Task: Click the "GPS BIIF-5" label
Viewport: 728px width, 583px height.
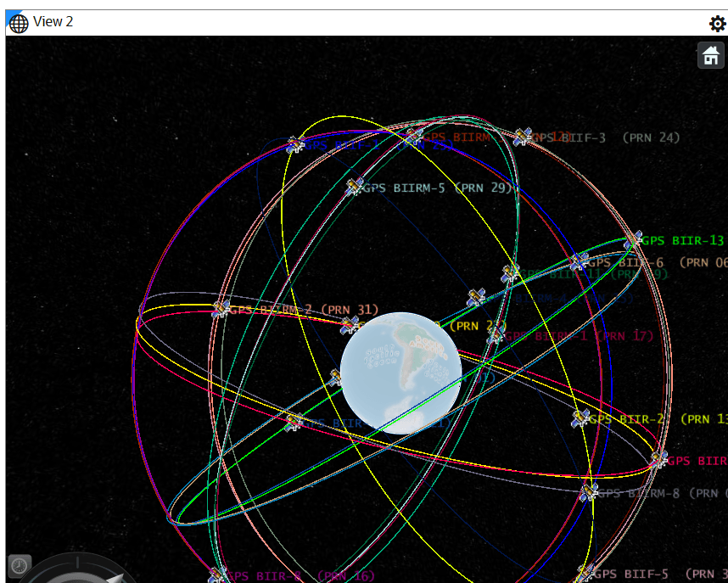Action: (x=631, y=575)
